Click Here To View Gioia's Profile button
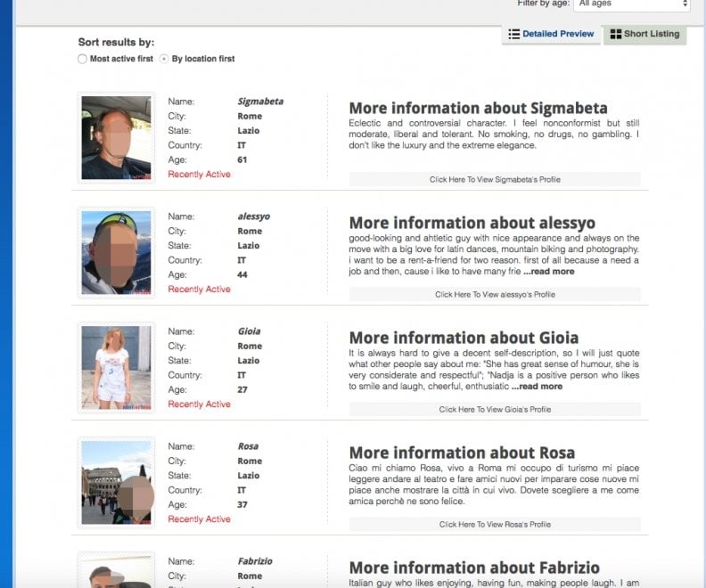Image resolution: width=706 pixels, height=588 pixels. 495,410
